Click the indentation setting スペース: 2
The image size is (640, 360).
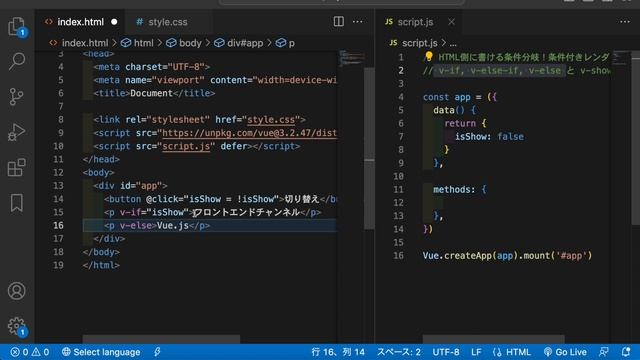point(399,352)
